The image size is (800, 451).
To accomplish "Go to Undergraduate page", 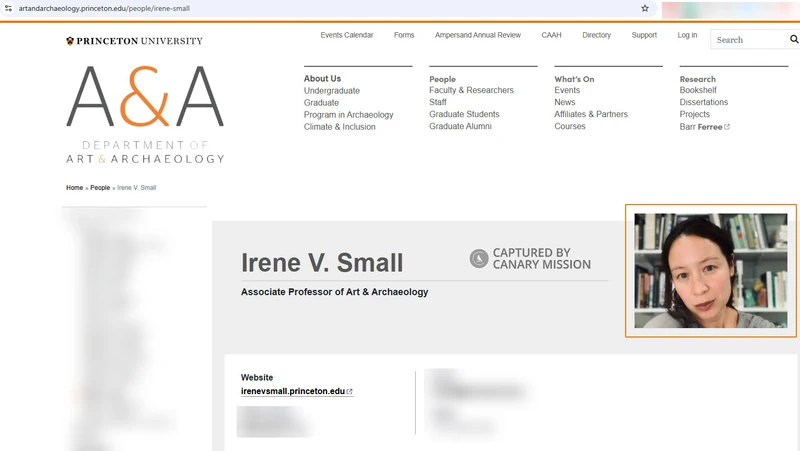I will click(332, 91).
